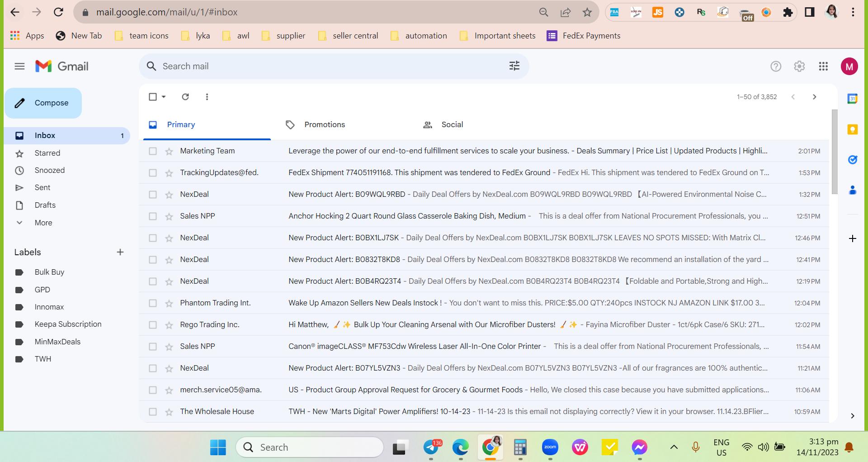Tick the Phantom Trading Int. email checkbox

click(153, 303)
